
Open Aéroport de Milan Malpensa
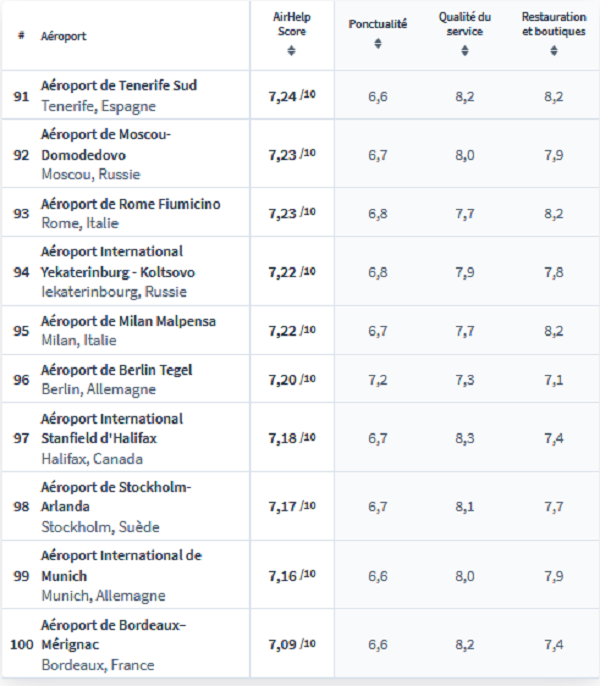128,321
